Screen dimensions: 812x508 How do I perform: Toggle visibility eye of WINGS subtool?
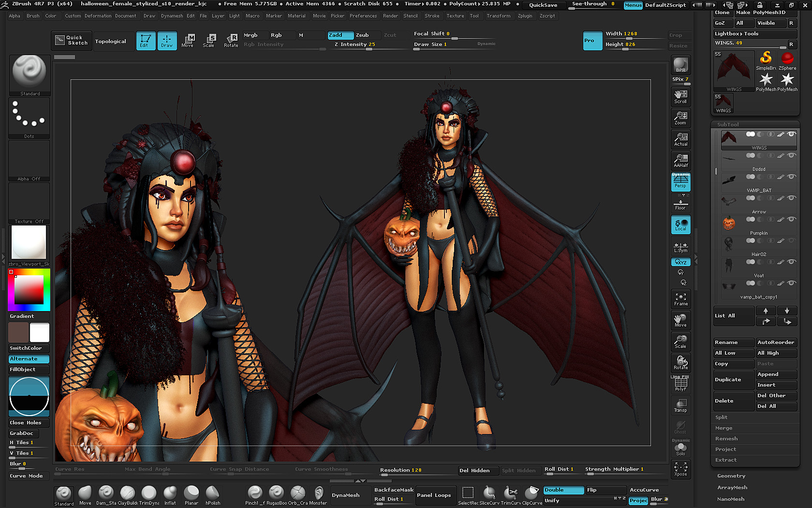(791, 134)
